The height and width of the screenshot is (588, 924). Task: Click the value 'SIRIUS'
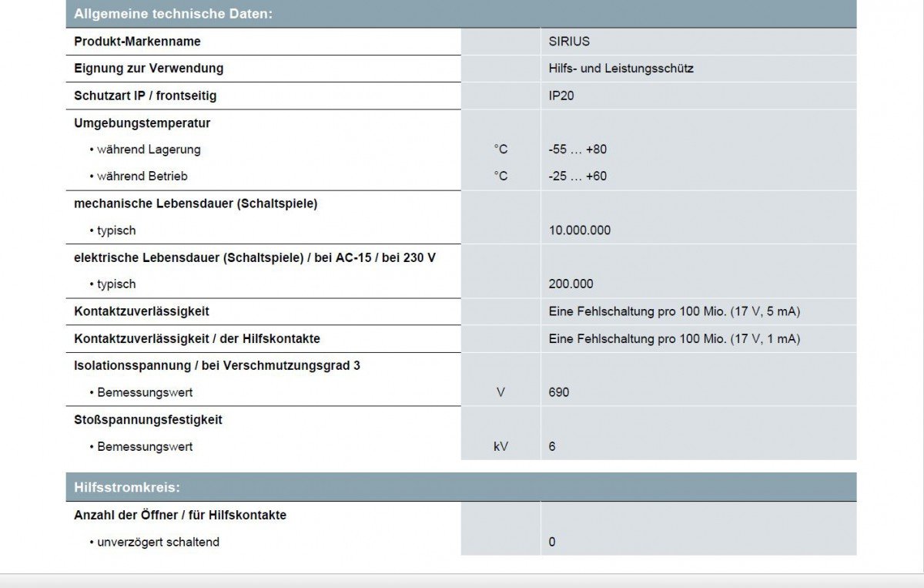[569, 42]
